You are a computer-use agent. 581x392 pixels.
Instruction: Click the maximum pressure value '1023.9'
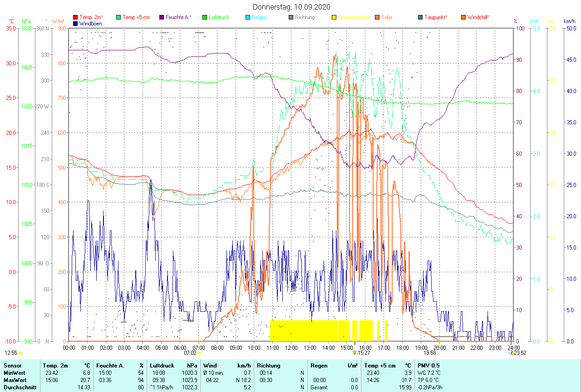pyautogui.click(x=189, y=380)
